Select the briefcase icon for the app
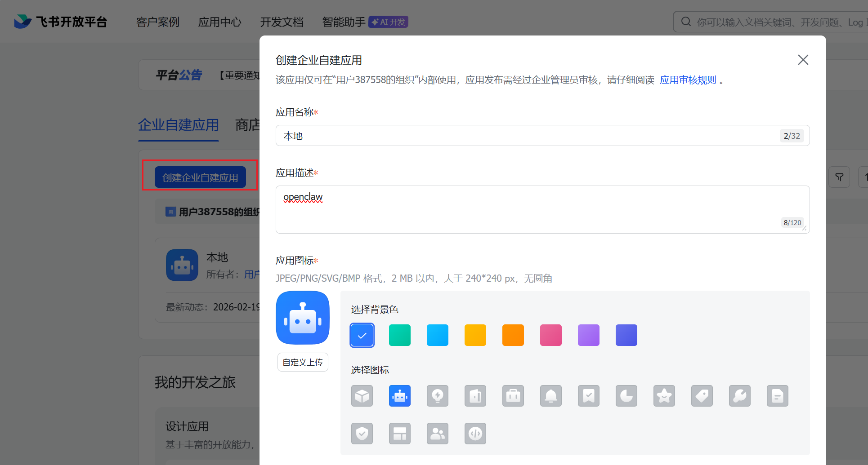This screenshot has height=465, width=868. coord(513,396)
